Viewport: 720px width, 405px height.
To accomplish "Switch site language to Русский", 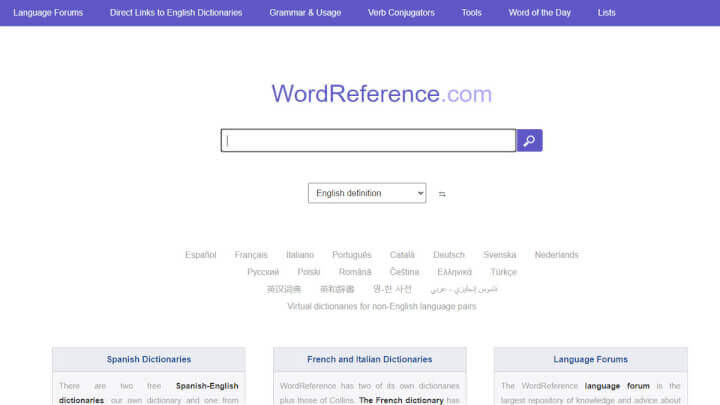I will coord(263,272).
